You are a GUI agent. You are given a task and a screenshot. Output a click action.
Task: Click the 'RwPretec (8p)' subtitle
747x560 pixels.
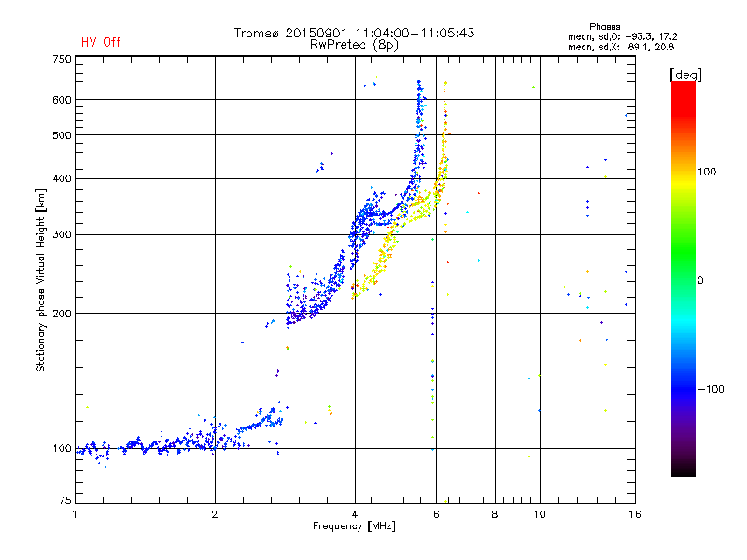(354, 45)
